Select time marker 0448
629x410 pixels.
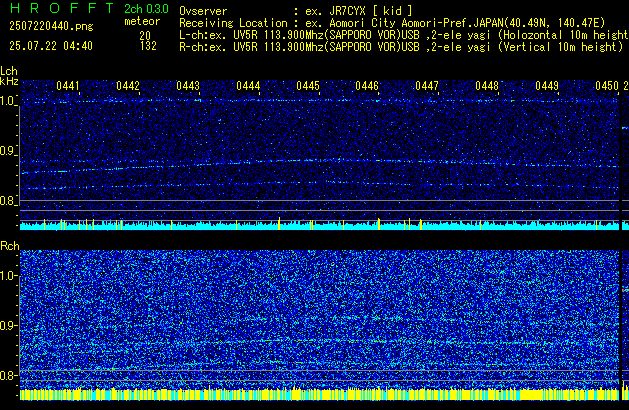(x=487, y=86)
